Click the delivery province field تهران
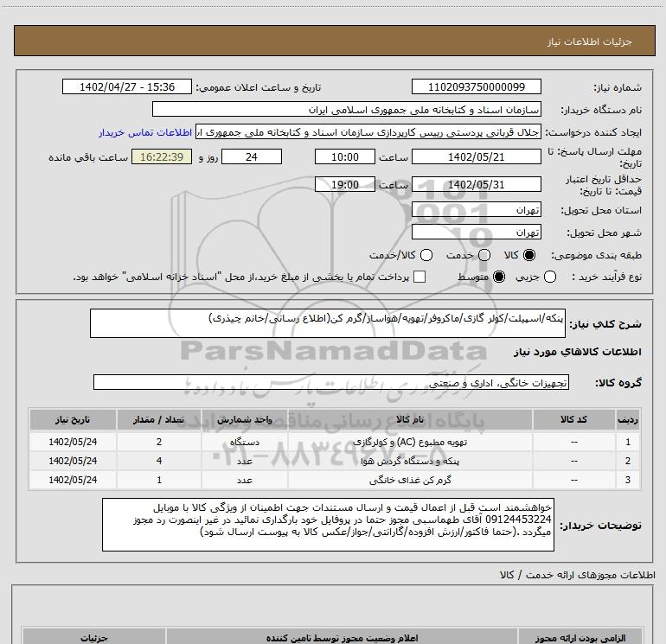The image size is (666, 644). click(476, 210)
